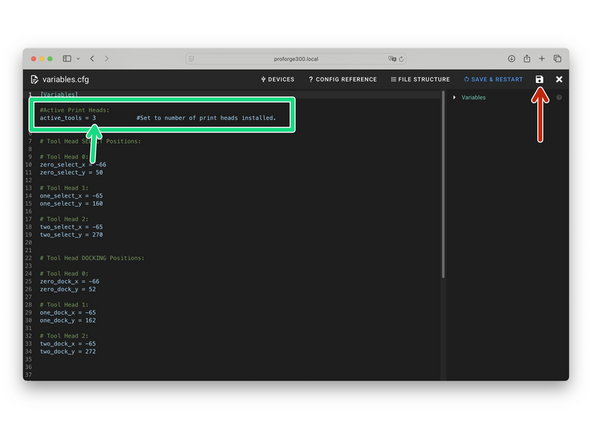Click the line 'zero_dock_y = 52'

[68, 289]
